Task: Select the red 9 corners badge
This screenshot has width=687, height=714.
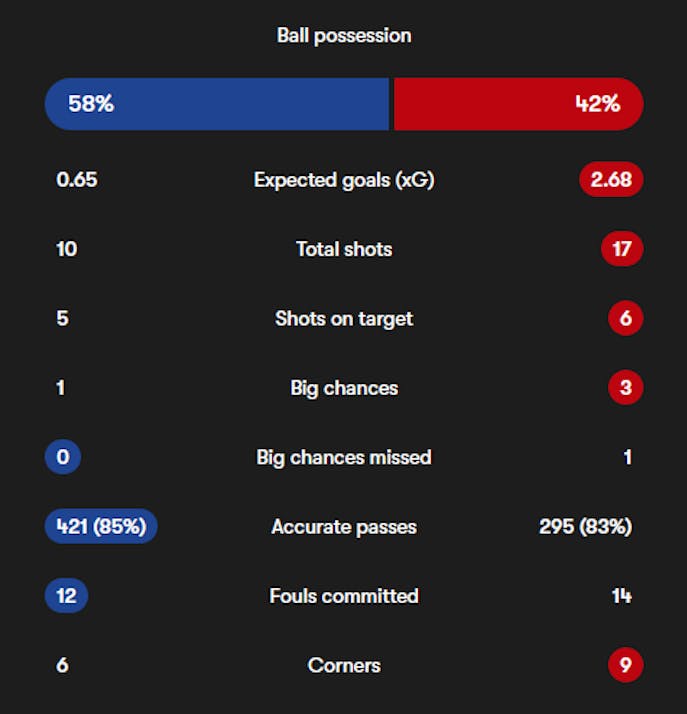Action: [x=625, y=665]
